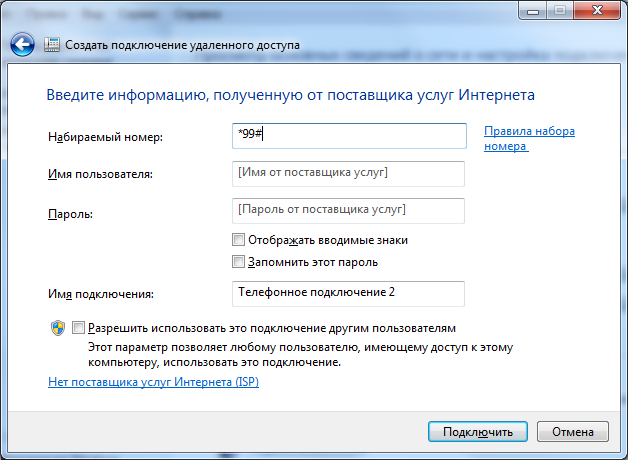
Task: Check 'Разрешить использовать это подключение другим пользователям'
Action: tap(78, 327)
